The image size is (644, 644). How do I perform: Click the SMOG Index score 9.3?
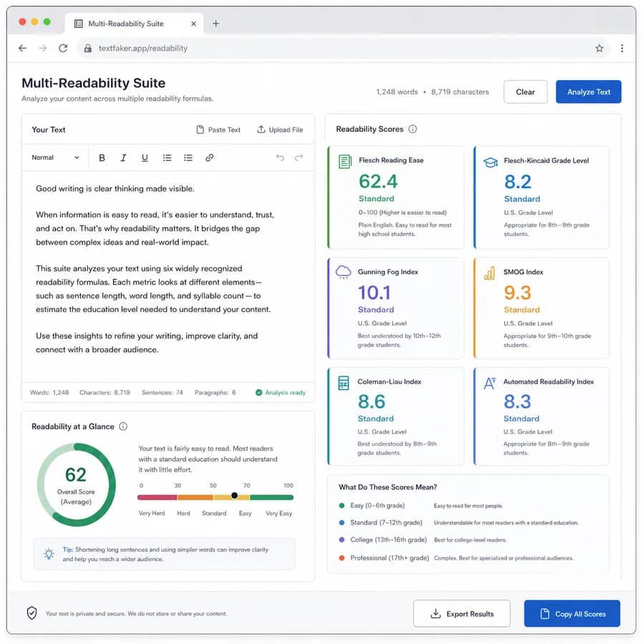(517, 293)
